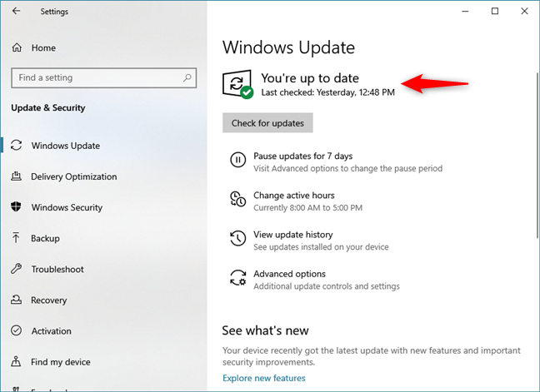Click the Currently 8:00 AM to 5:00 PM text
This screenshot has height=392, width=540.
pos(307,208)
